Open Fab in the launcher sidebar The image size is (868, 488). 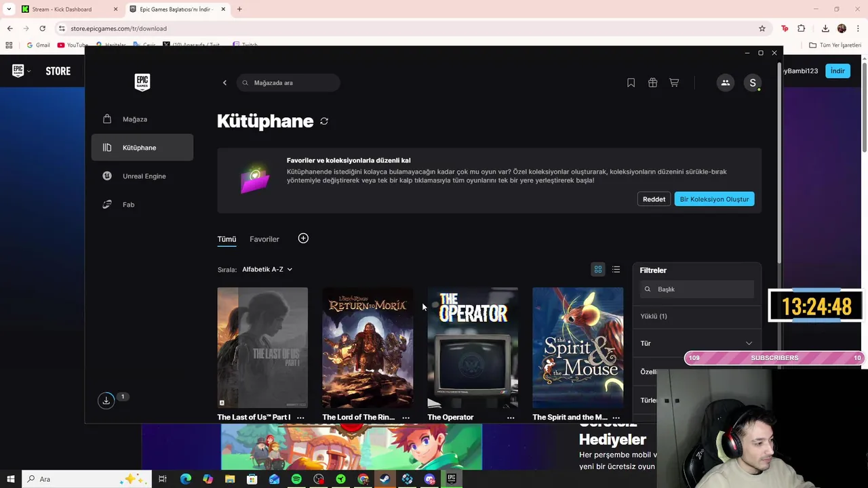142,205
